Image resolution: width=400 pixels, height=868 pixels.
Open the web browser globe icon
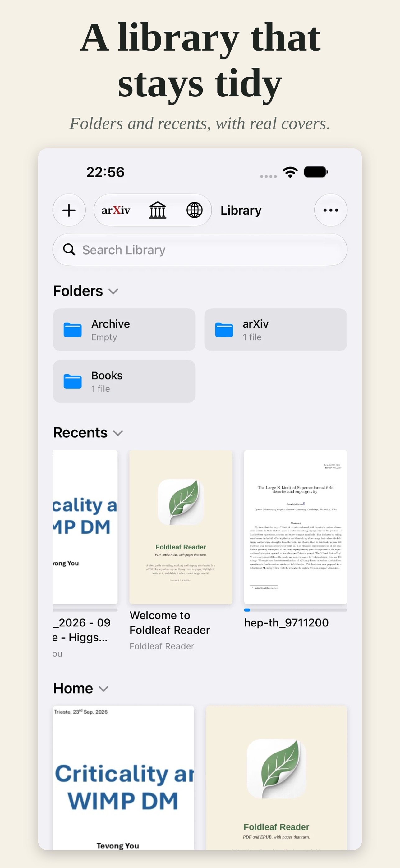tap(195, 210)
